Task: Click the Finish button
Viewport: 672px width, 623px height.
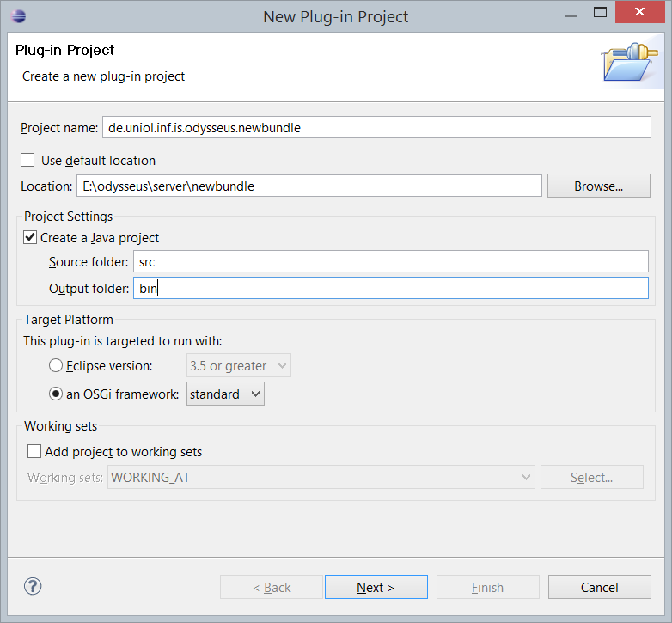Action: [x=488, y=587]
